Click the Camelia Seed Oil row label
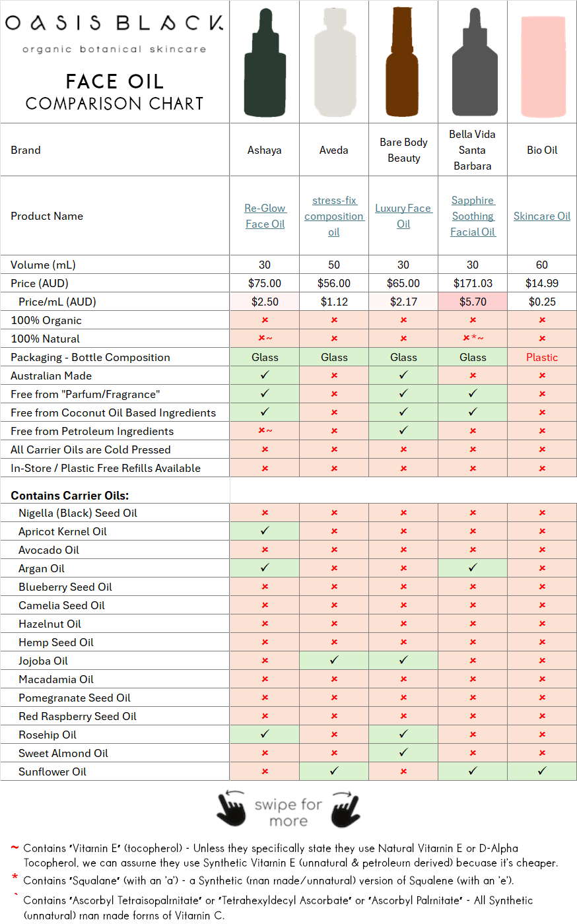The width and height of the screenshot is (577, 924). (x=61, y=605)
